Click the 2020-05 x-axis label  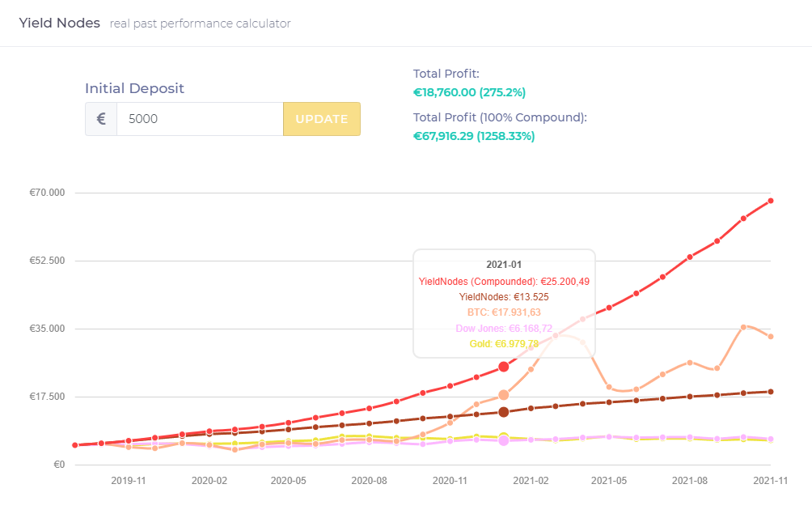click(289, 481)
